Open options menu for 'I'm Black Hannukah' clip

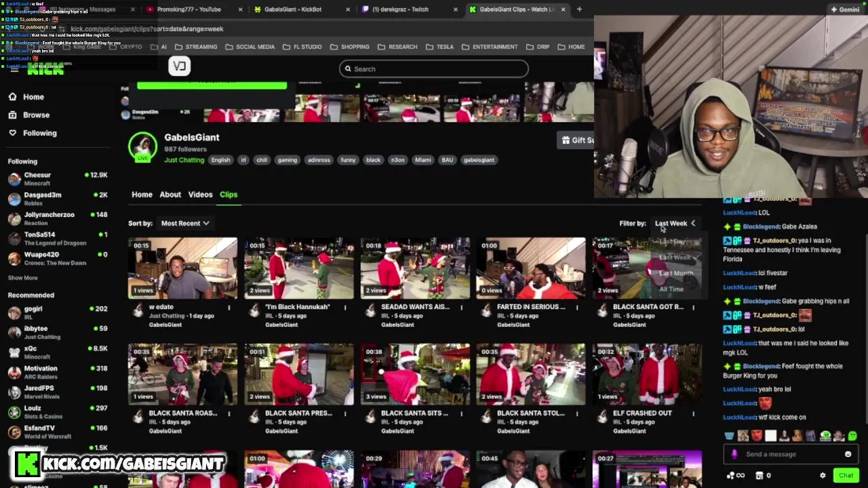344,307
